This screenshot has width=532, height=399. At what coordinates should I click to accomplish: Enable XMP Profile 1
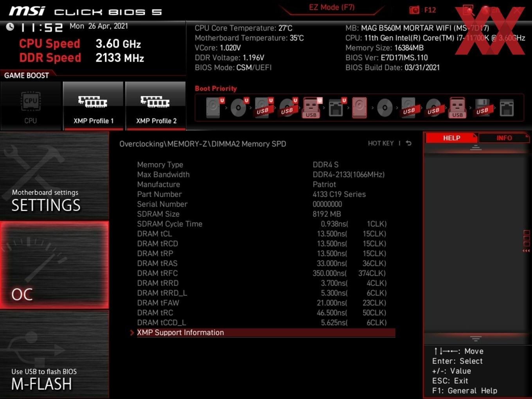pyautogui.click(x=93, y=106)
